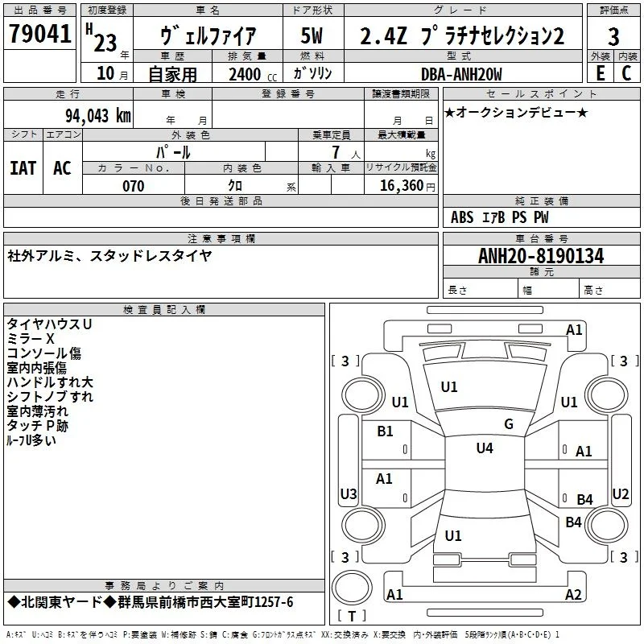Click the A2 rear bumper marker
The image size is (644, 644).
coord(573,594)
